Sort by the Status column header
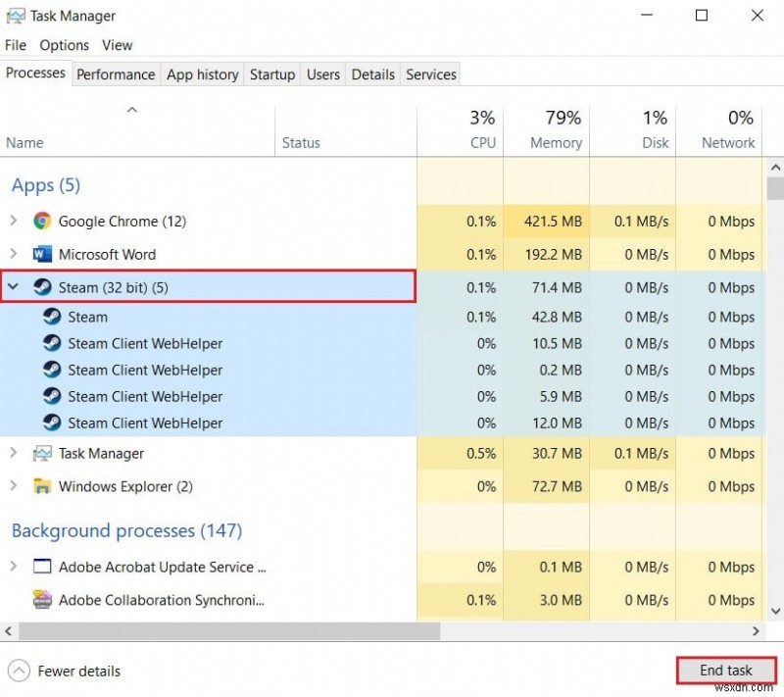The height and width of the screenshot is (697, 784). point(346,131)
